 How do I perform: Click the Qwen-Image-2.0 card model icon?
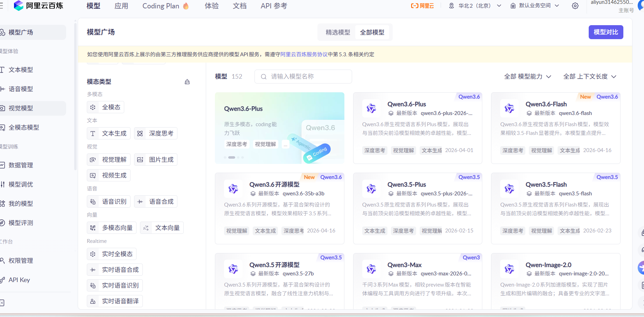[509, 269]
